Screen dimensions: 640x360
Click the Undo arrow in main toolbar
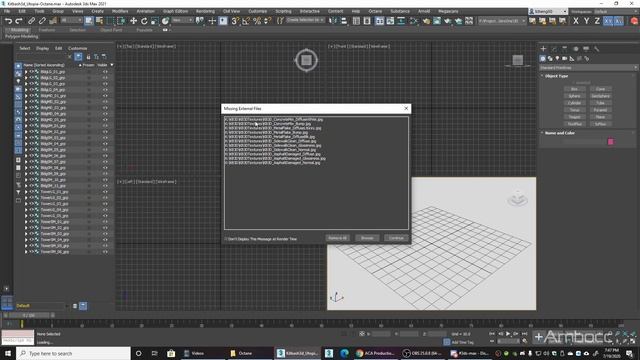pos(8,21)
